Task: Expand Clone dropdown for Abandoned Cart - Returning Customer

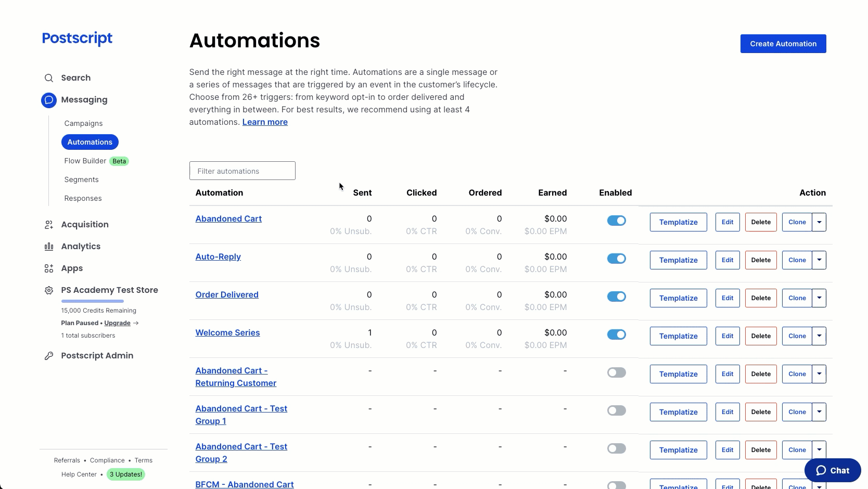Action: 819,374
